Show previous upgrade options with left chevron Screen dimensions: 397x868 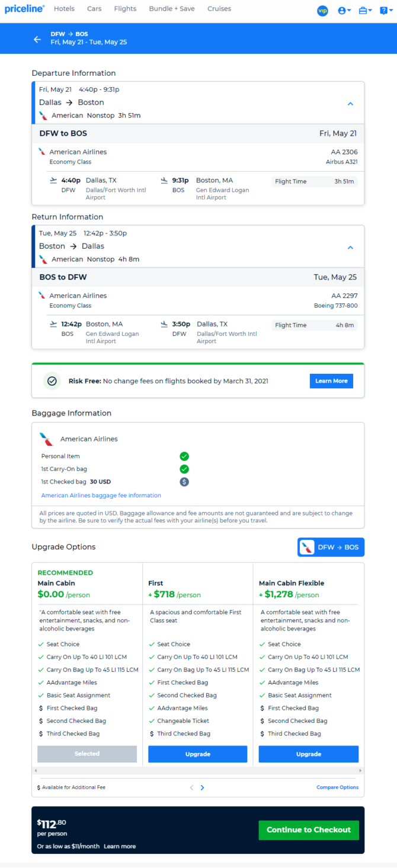tap(191, 787)
